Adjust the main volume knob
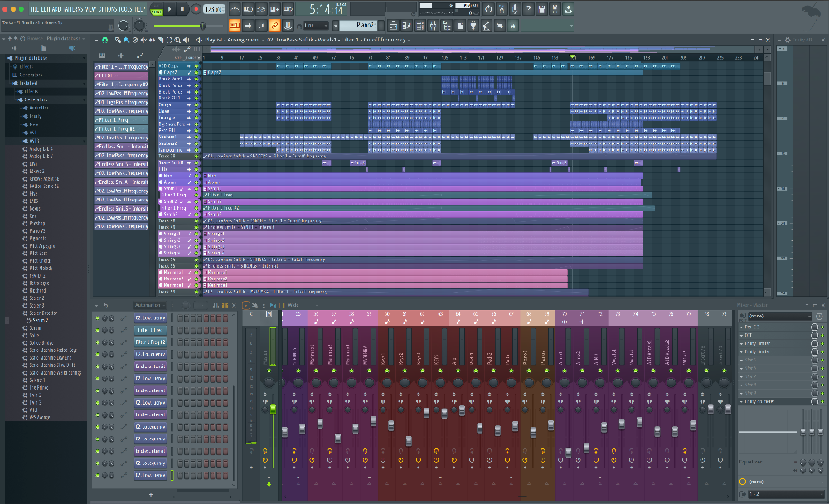 pyautogui.click(x=124, y=26)
